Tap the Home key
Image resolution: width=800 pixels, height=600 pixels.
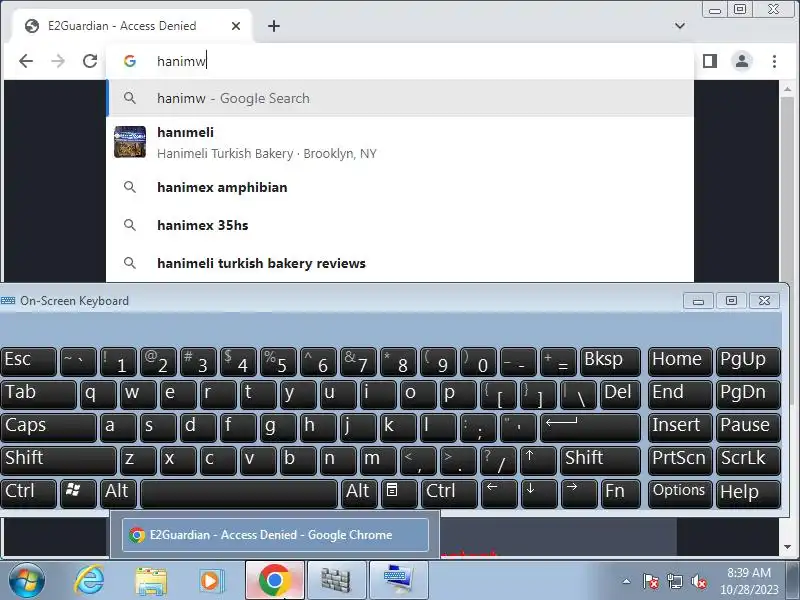(x=680, y=361)
